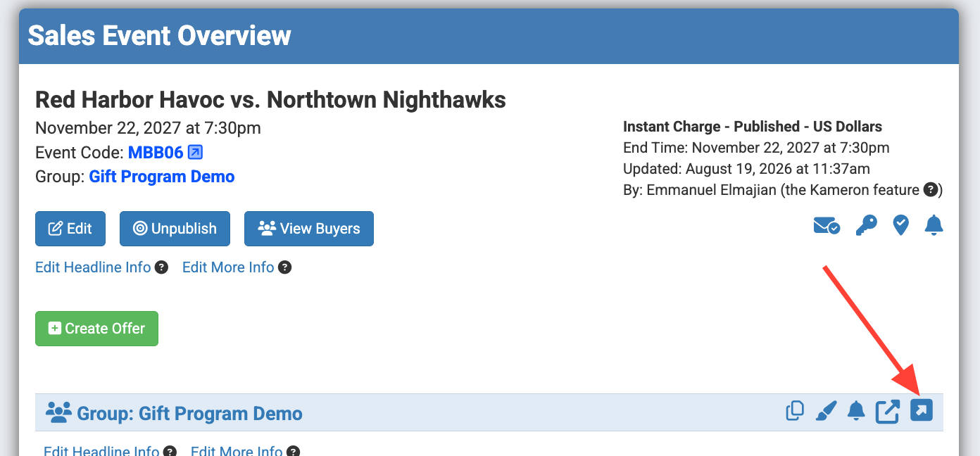Click the bell icon in the group row
Viewport: 980px width, 456px height.
tap(856, 411)
